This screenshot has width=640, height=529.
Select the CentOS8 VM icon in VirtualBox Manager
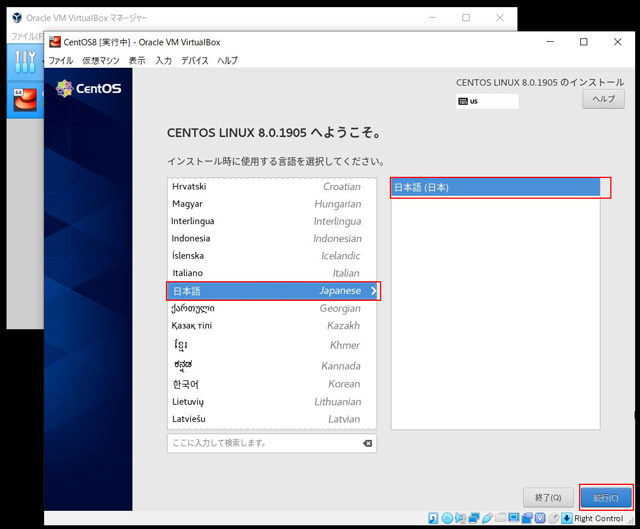(x=25, y=100)
